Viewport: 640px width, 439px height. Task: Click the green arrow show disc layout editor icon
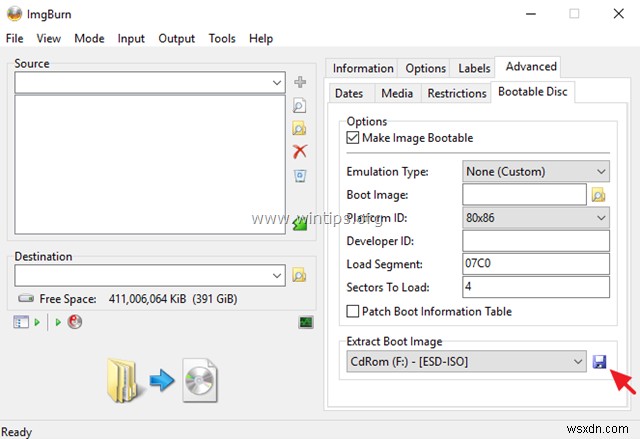click(300, 223)
